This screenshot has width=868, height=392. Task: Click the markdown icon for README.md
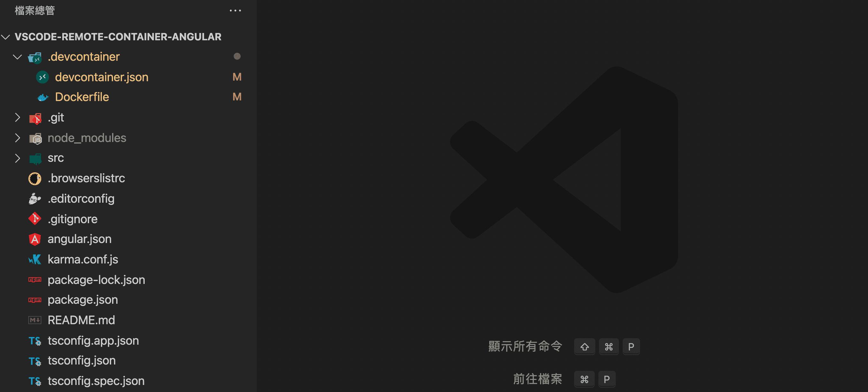coord(35,320)
